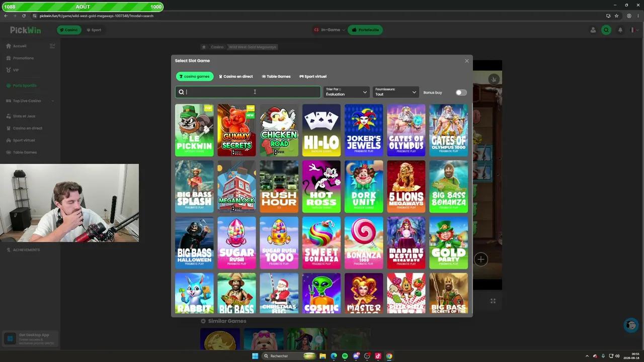The width and height of the screenshot is (644, 362).
Task: Click the Get Desktop App banner
Action: point(30,339)
